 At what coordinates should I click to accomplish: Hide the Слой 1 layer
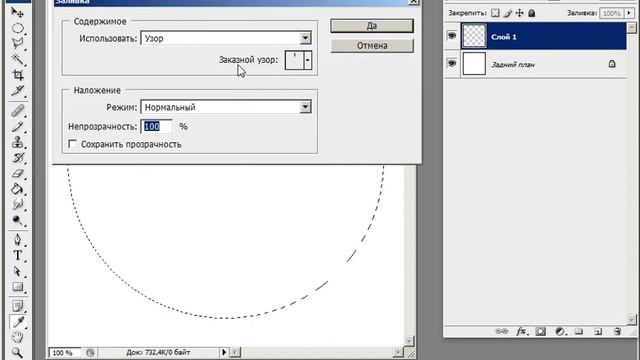(x=452, y=36)
